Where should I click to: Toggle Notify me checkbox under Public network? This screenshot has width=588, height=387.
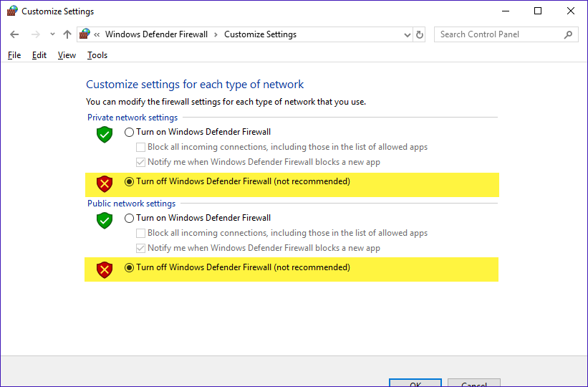point(140,248)
